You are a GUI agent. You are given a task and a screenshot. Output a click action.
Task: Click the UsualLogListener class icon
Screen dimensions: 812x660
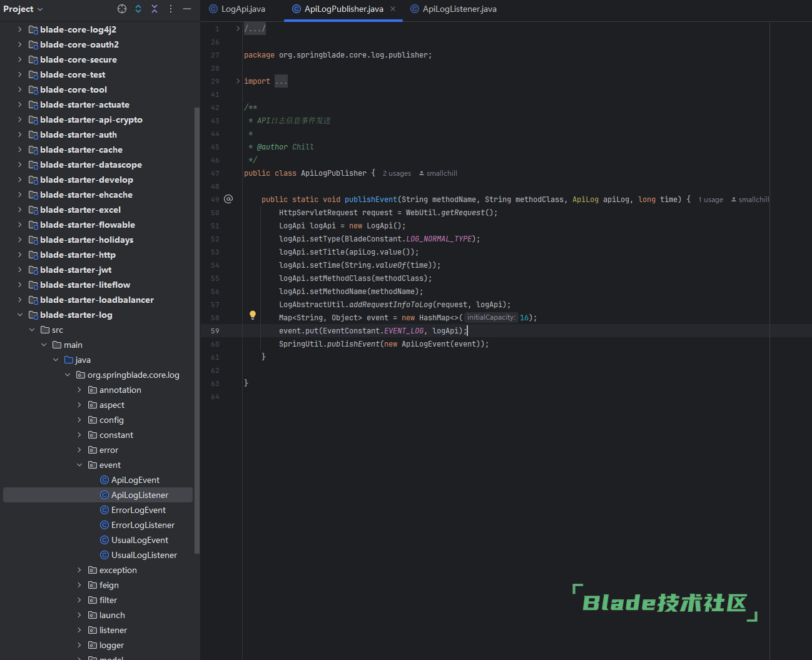coord(104,555)
